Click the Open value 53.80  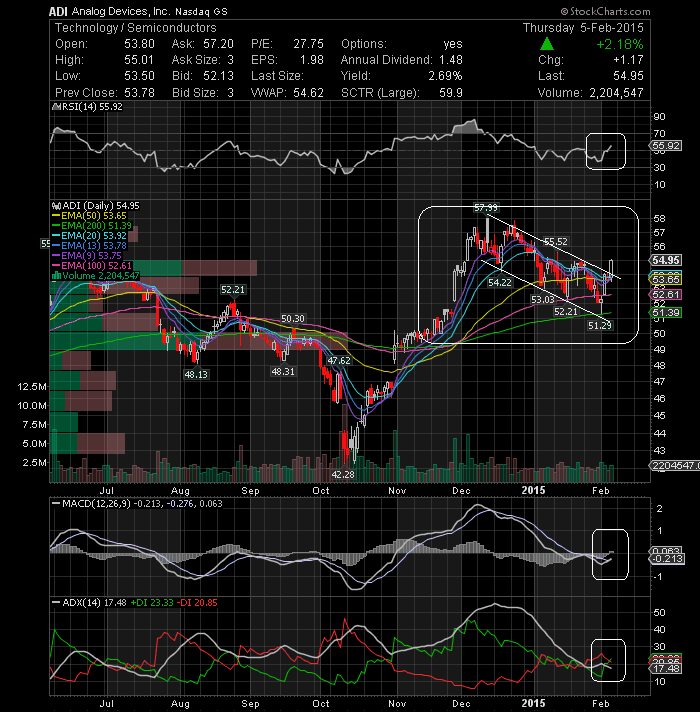tap(139, 44)
